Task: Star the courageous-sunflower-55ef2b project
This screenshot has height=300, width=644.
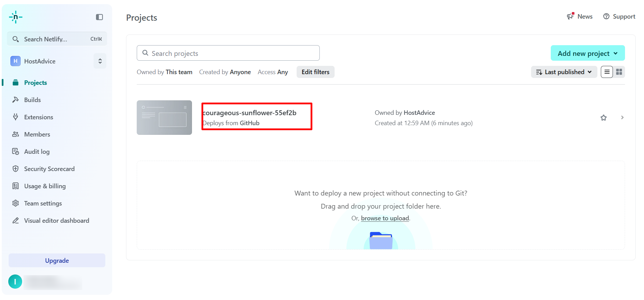Action: pos(604,118)
